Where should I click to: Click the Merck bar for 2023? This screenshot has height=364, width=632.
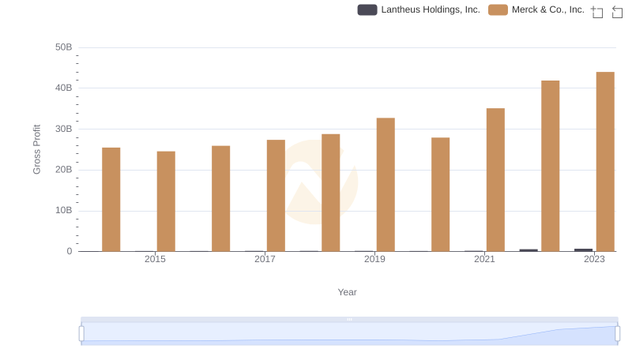[605, 161]
